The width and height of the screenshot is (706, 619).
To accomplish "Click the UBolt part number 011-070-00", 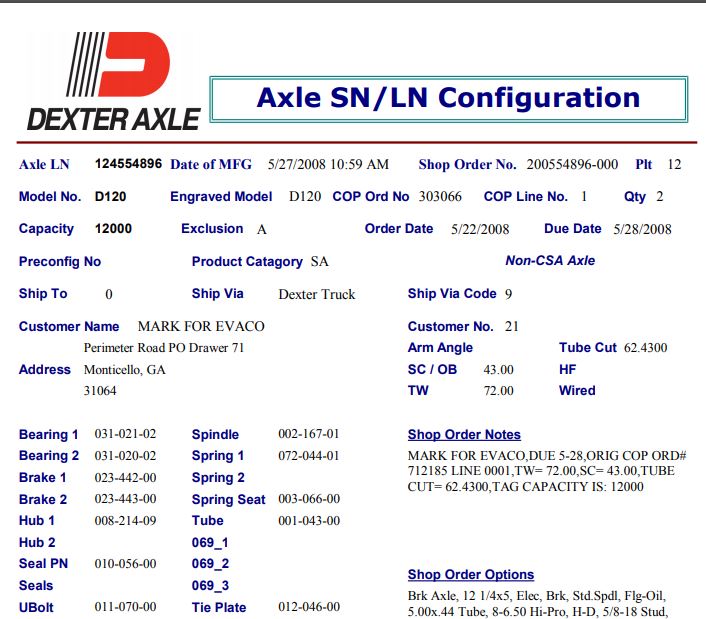I will (125, 607).
